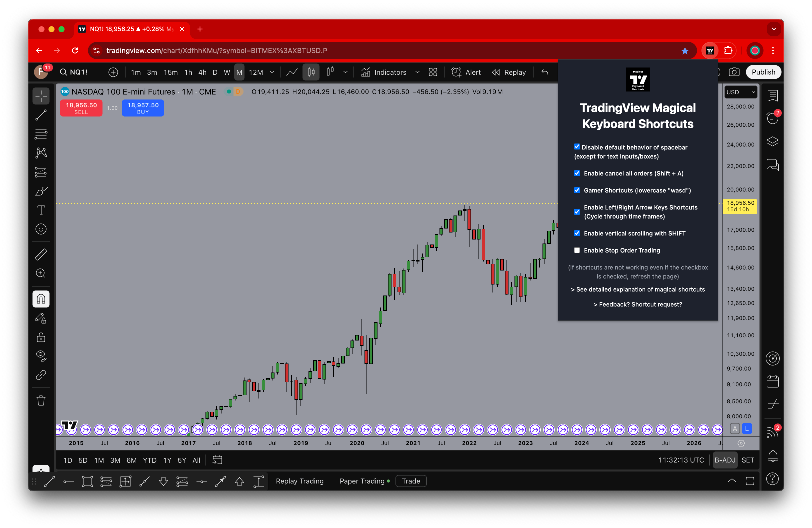The width and height of the screenshot is (812, 528).
Task: Uncheck Disable default behavior of spacebar
Action: pyautogui.click(x=577, y=147)
